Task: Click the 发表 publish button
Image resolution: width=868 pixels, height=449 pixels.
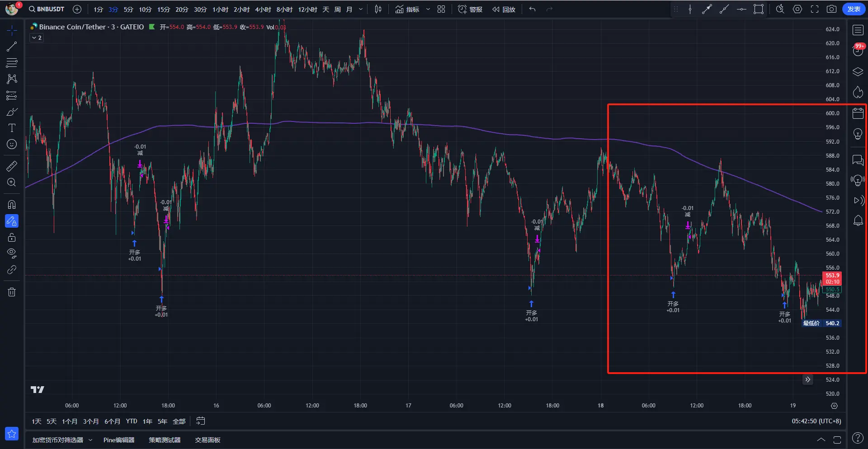Action: [854, 9]
